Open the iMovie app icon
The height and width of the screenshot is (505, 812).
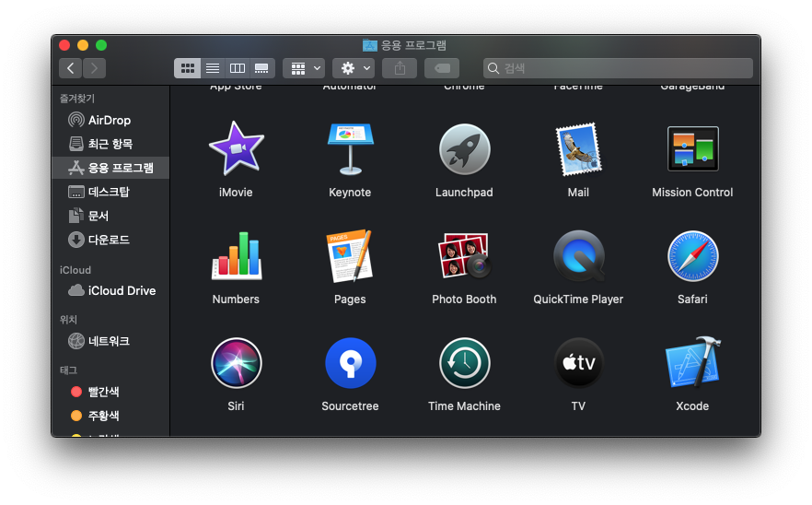[236, 148]
